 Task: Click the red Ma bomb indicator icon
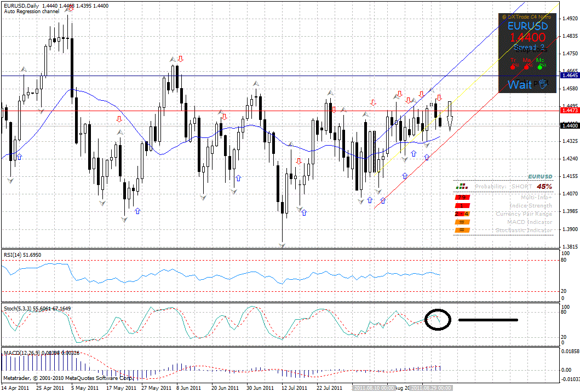point(527,67)
